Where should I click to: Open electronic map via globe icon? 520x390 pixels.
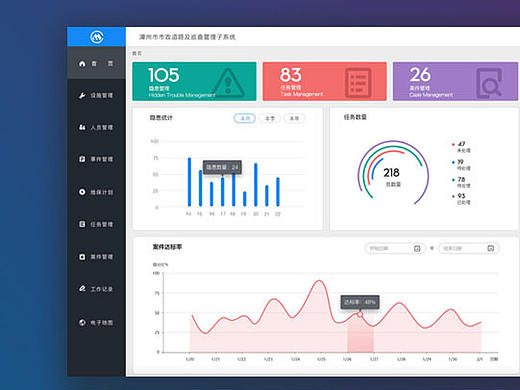(x=82, y=322)
